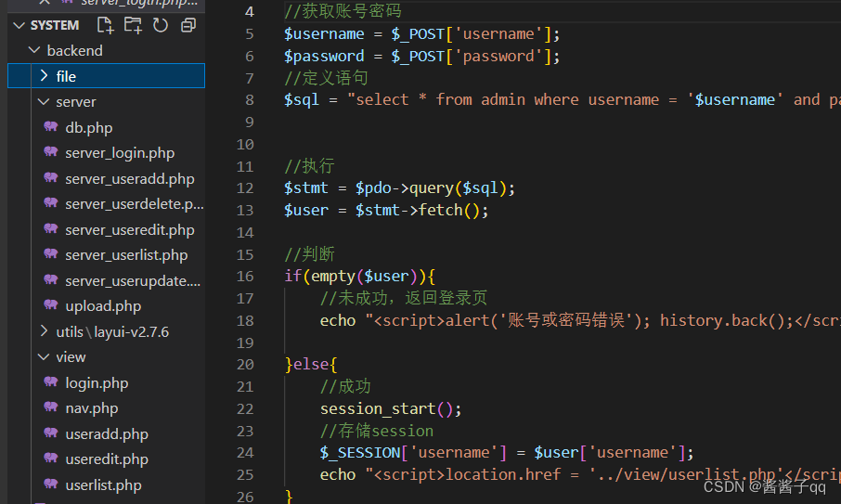The image size is (841, 504).
Task: Click the //定义语句 comment on line 7
Action: 326,78
